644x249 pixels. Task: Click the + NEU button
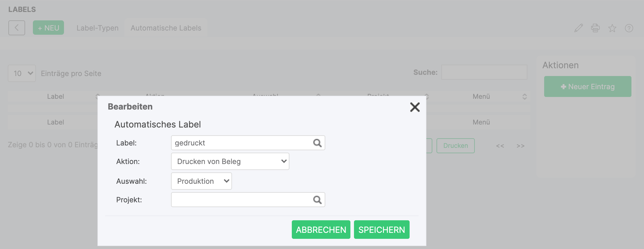point(48,28)
